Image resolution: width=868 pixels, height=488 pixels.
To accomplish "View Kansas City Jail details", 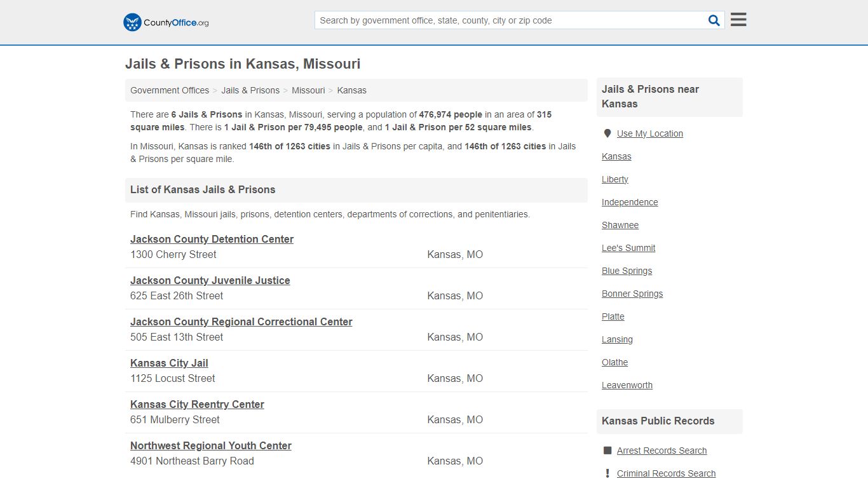I will pyautogui.click(x=169, y=363).
